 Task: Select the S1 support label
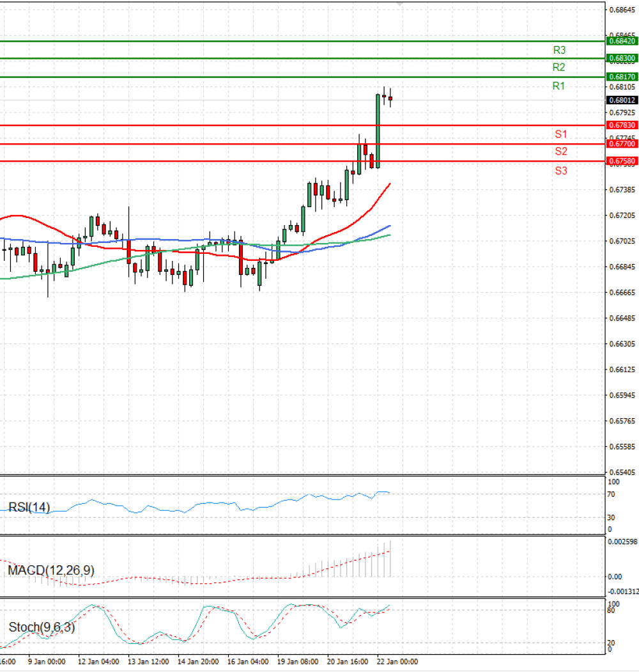[x=561, y=134]
